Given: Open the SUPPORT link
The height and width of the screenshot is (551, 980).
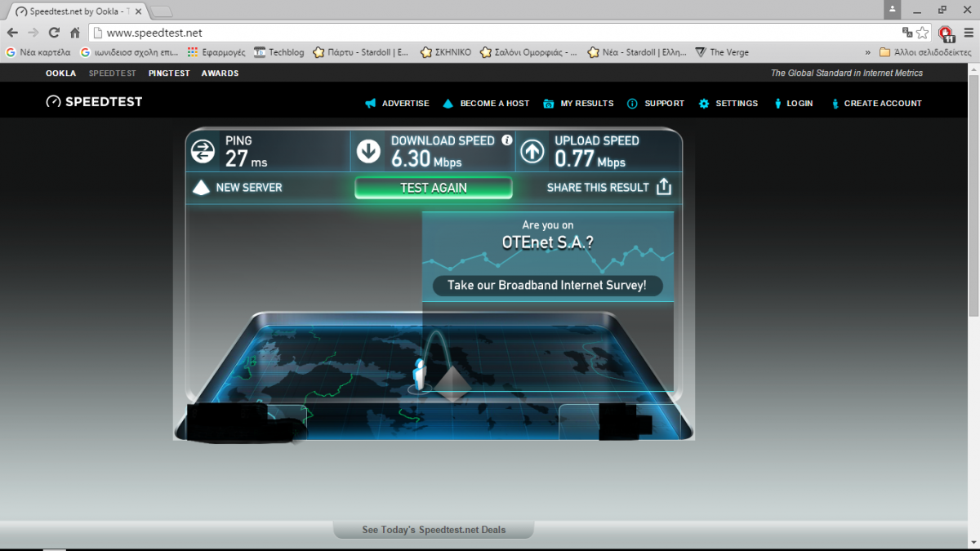Looking at the screenshot, I should click(664, 104).
